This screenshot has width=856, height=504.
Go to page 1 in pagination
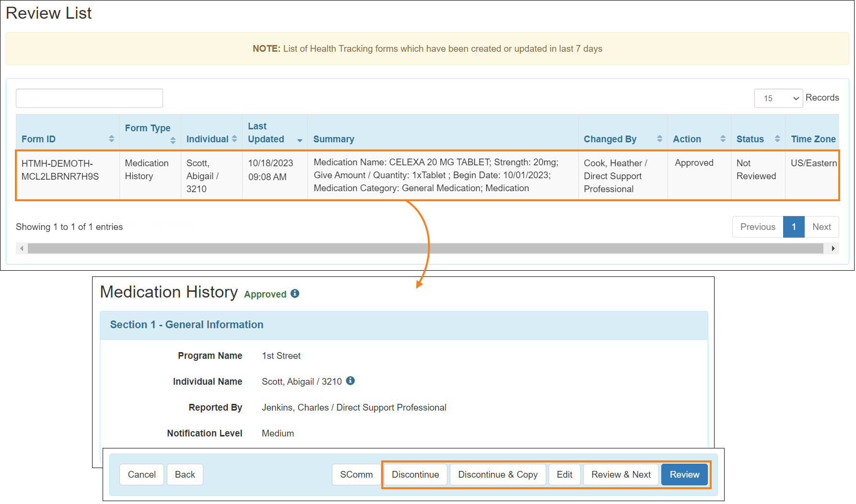tap(794, 227)
